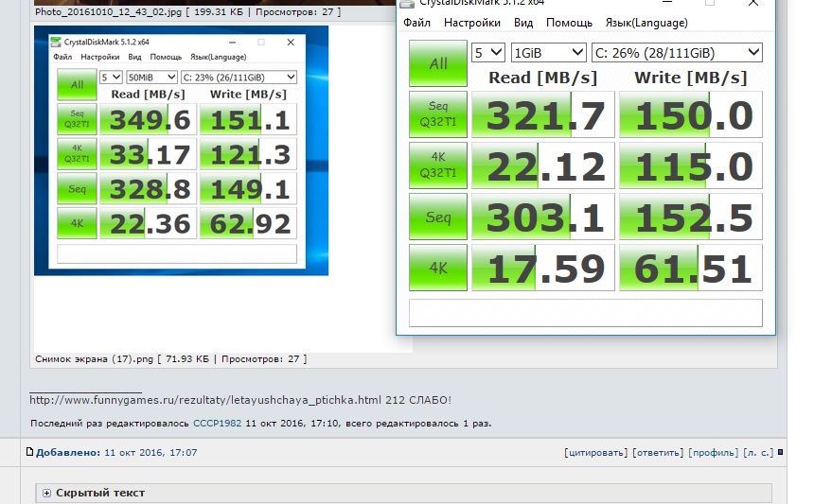Screen dimensions: 814x504
Task: Open test count dropdown showing 5 in large window
Action: (488, 52)
